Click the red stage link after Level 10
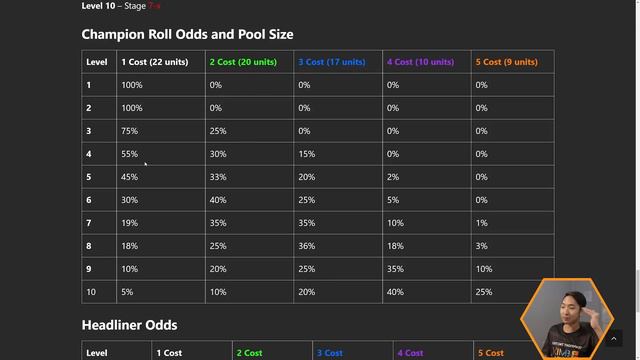This screenshot has width=640, height=360. click(154, 6)
